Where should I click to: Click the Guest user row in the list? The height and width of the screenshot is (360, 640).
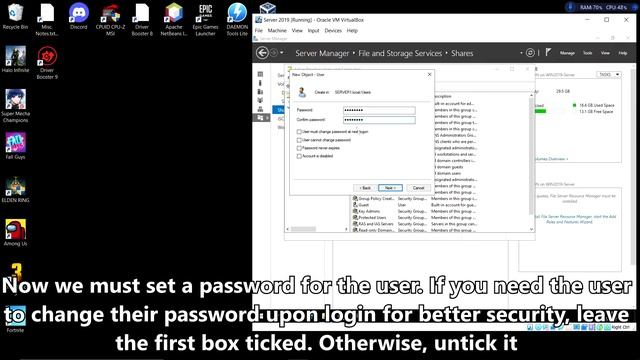pyautogui.click(x=415, y=205)
